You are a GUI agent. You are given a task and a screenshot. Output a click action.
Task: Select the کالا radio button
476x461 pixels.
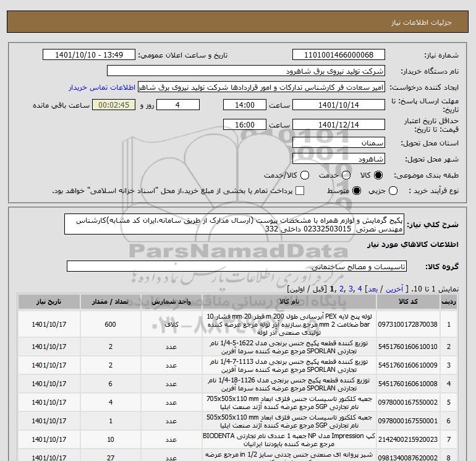click(x=378, y=175)
